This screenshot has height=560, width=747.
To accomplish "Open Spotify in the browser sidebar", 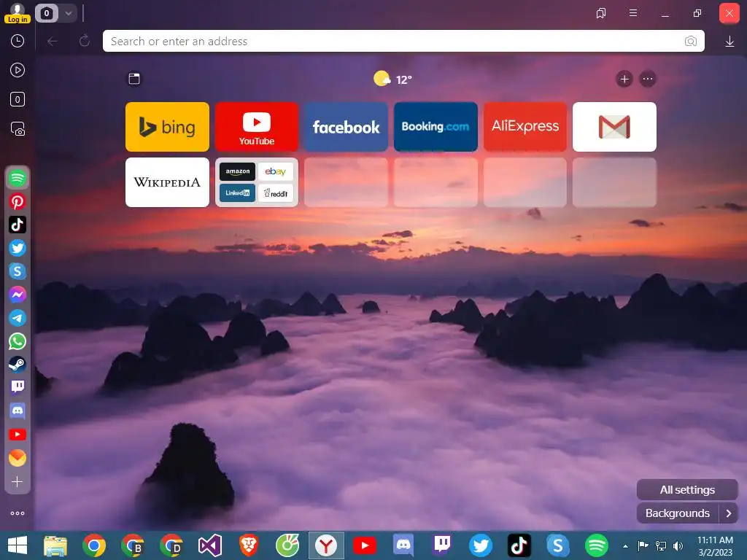I will [x=18, y=178].
